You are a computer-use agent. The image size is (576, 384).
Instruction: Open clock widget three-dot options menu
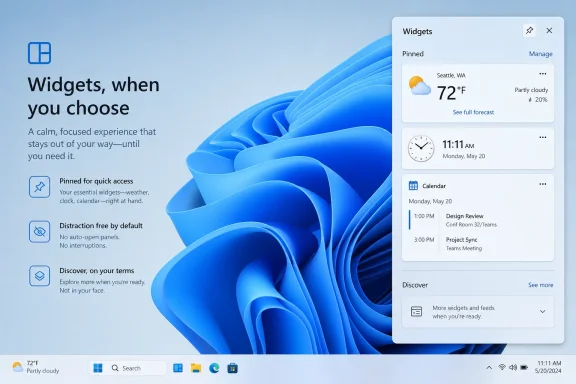coord(543,137)
